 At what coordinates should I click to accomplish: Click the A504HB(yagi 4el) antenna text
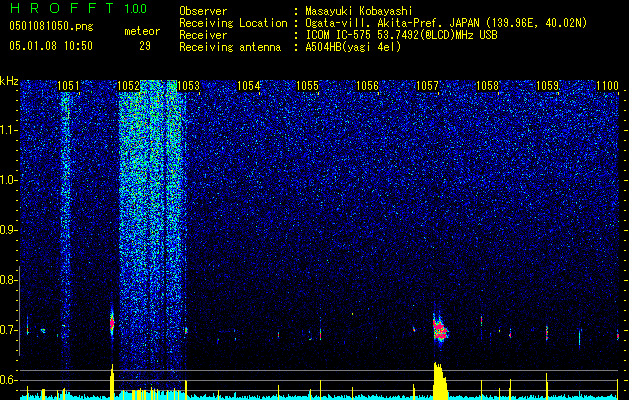(x=353, y=47)
